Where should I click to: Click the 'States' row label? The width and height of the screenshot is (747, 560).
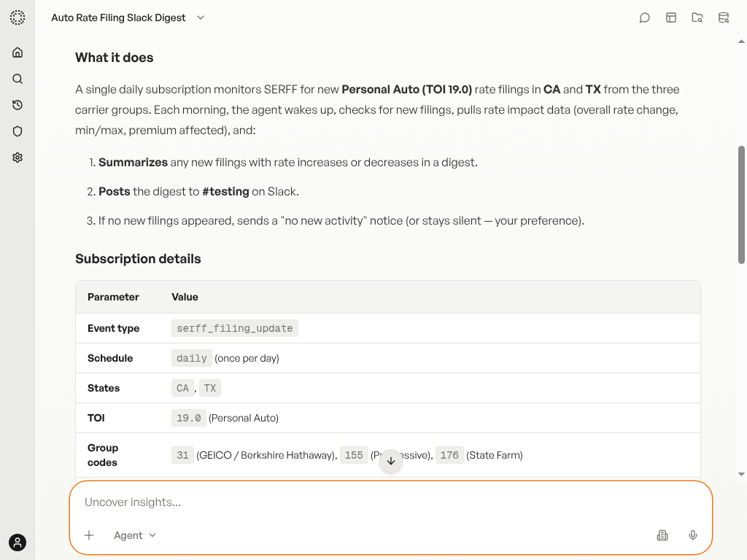[x=104, y=388]
